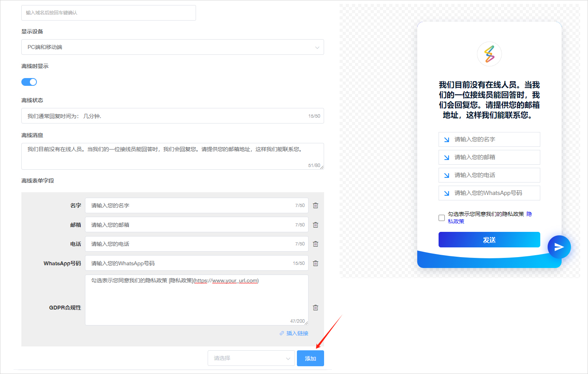Focus the domain name input field
This screenshot has width=588, height=374.
click(x=109, y=13)
